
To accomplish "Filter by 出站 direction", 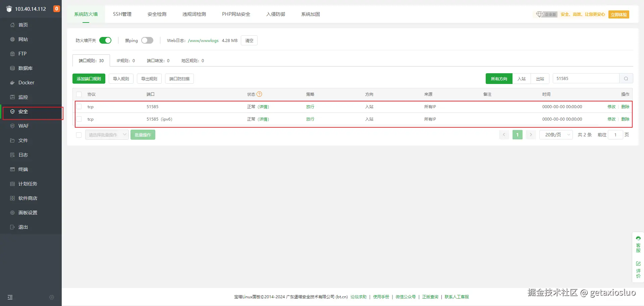I will coord(540,79).
